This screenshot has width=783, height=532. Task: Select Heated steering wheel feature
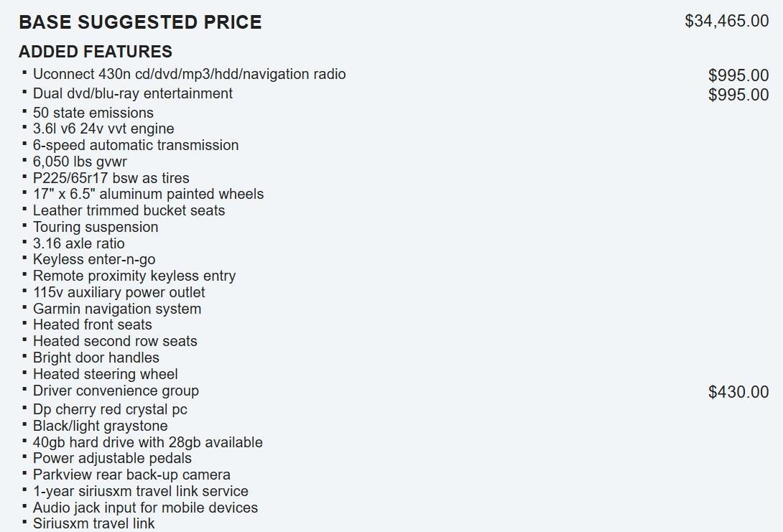coord(106,374)
